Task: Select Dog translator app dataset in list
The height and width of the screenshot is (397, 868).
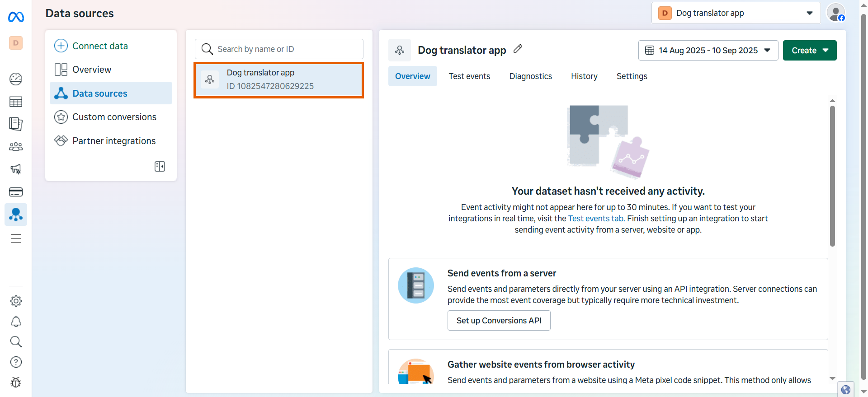Action: (x=279, y=80)
